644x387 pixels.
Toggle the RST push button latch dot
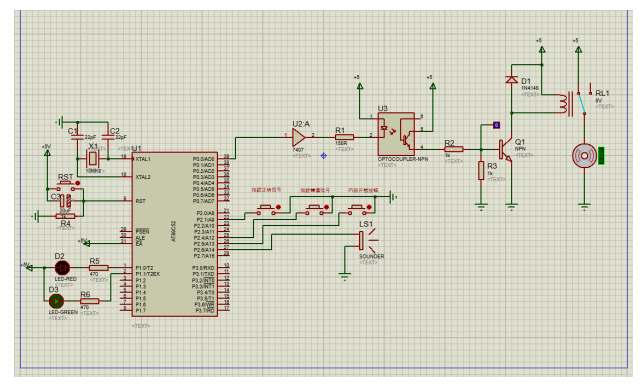(x=78, y=183)
